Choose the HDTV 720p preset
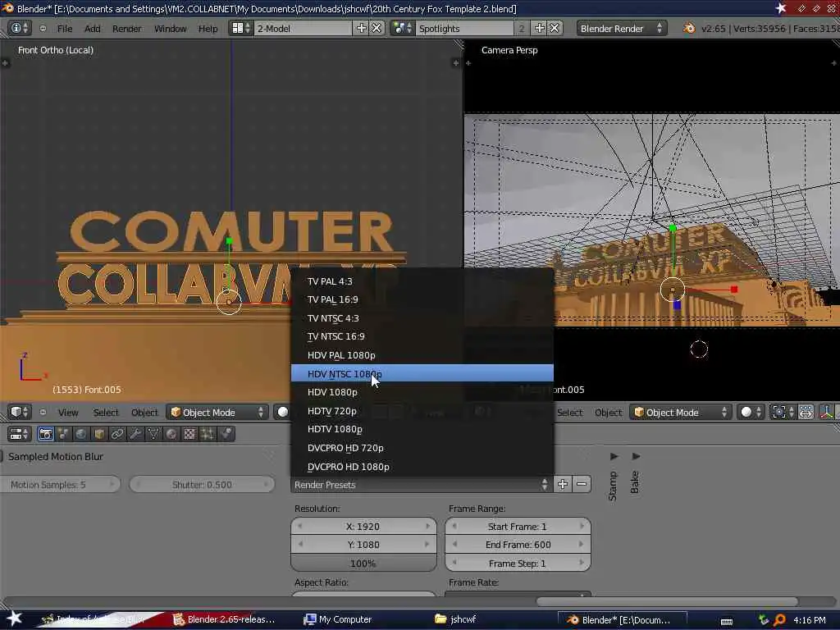840x630 pixels. (422, 410)
